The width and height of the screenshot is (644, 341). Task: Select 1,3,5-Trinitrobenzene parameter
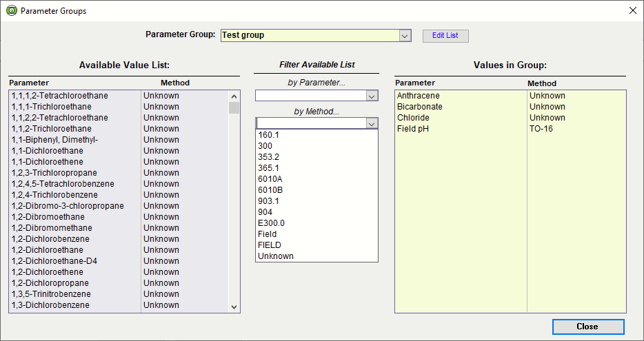click(x=119, y=295)
